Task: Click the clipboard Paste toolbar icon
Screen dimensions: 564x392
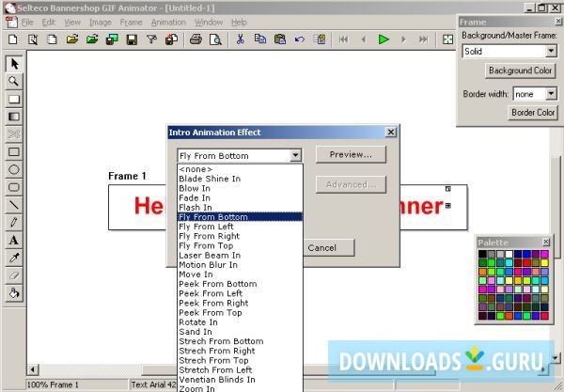Action: pyautogui.click(x=280, y=39)
